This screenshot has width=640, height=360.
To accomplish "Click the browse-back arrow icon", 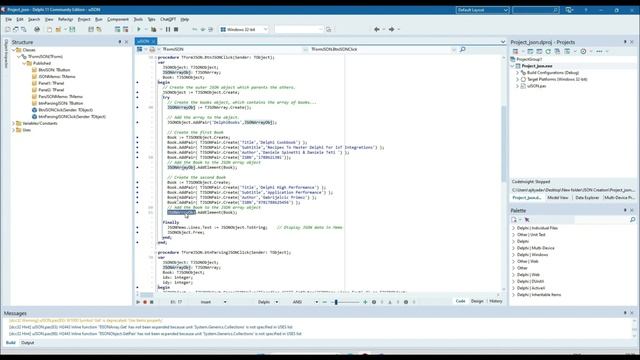I will (377, 29).
